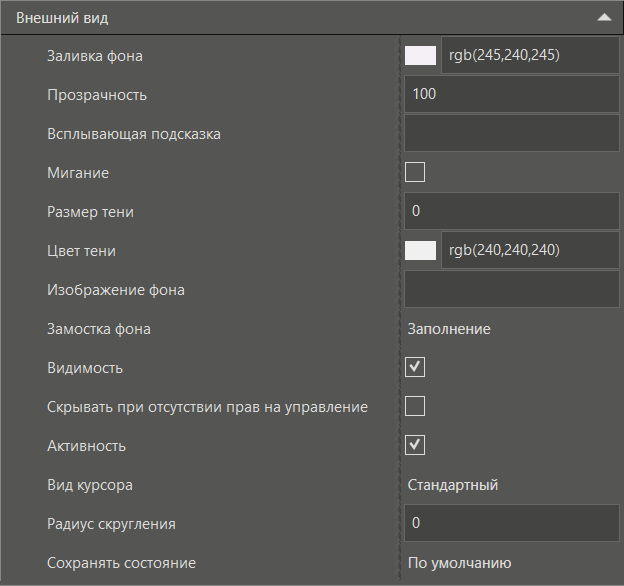Collapse the Внешний вид section arrow

tap(603, 18)
